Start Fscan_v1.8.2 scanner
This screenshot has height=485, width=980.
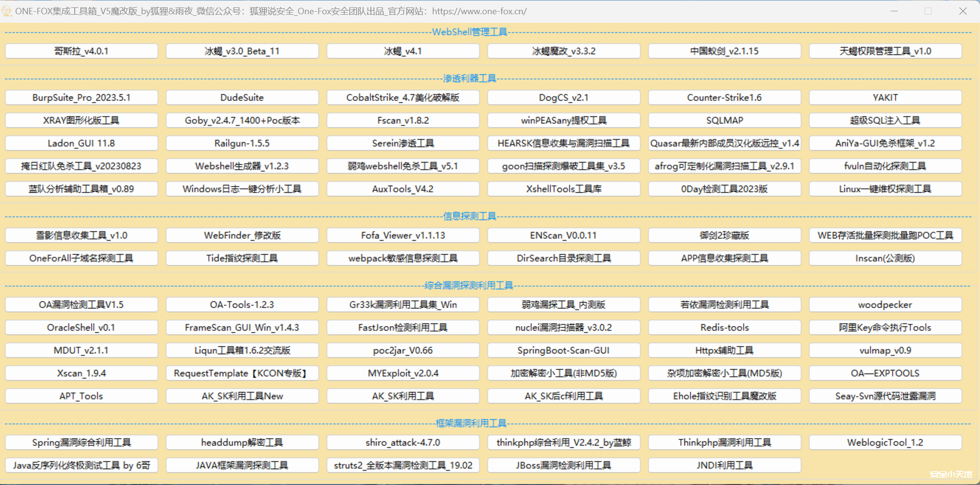click(403, 120)
